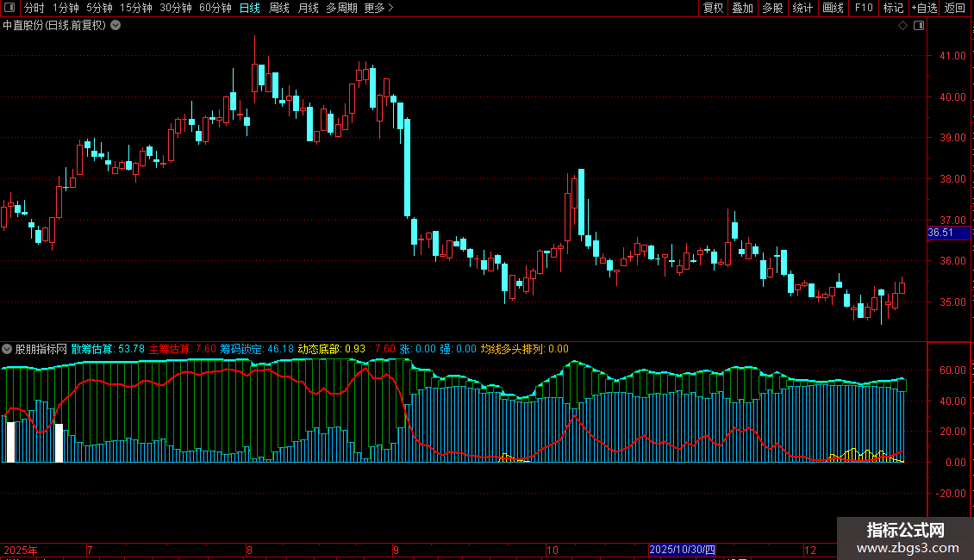Click the 均线多头排列: 0.00 label
Viewport: 974px width, 560px height.
[x=524, y=349]
